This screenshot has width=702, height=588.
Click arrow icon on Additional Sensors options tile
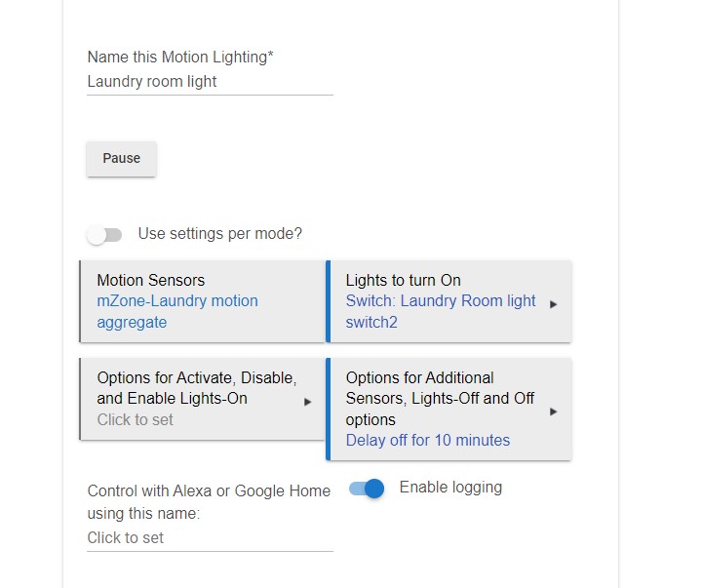[554, 412]
